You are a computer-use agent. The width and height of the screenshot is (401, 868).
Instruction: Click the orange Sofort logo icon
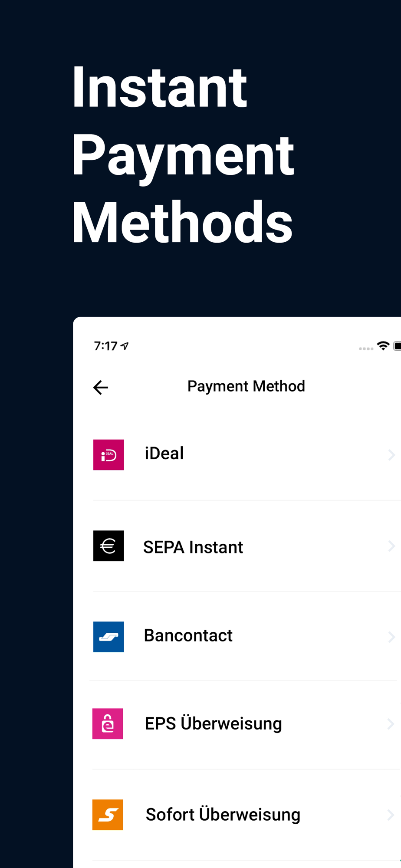coord(108,815)
